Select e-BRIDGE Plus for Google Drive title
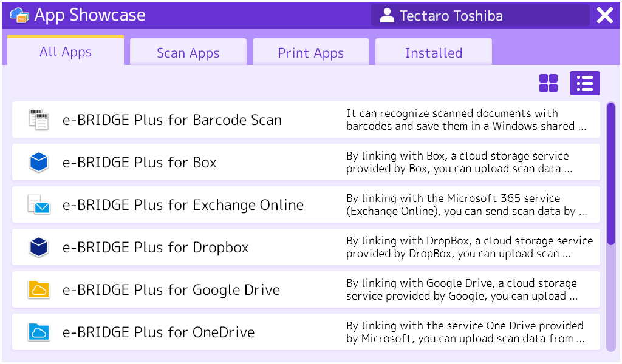This screenshot has height=364, width=622. pyautogui.click(x=171, y=290)
